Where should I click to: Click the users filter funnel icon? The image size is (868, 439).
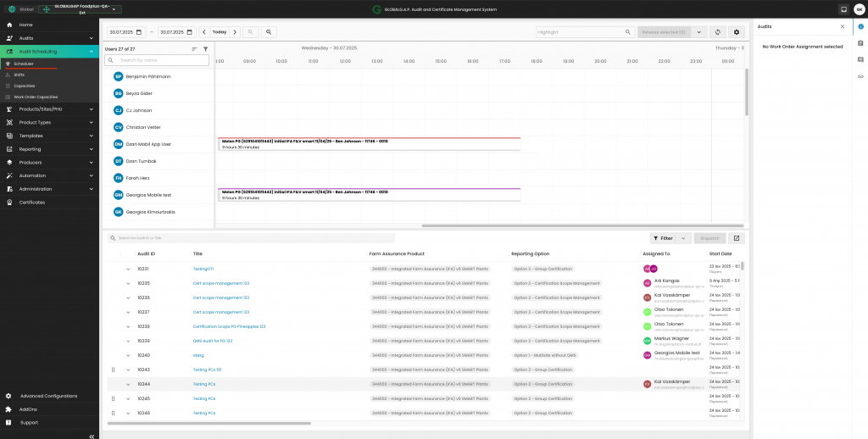205,49
